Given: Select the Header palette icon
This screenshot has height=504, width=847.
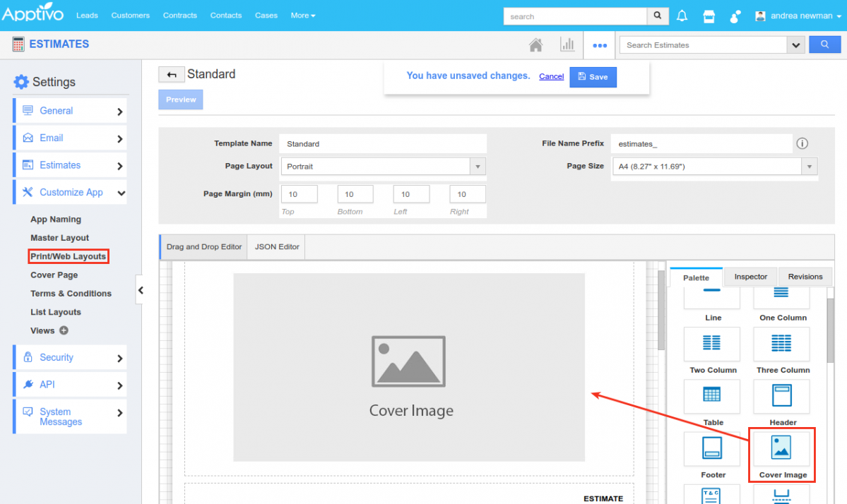Looking at the screenshot, I should click(781, 396).
